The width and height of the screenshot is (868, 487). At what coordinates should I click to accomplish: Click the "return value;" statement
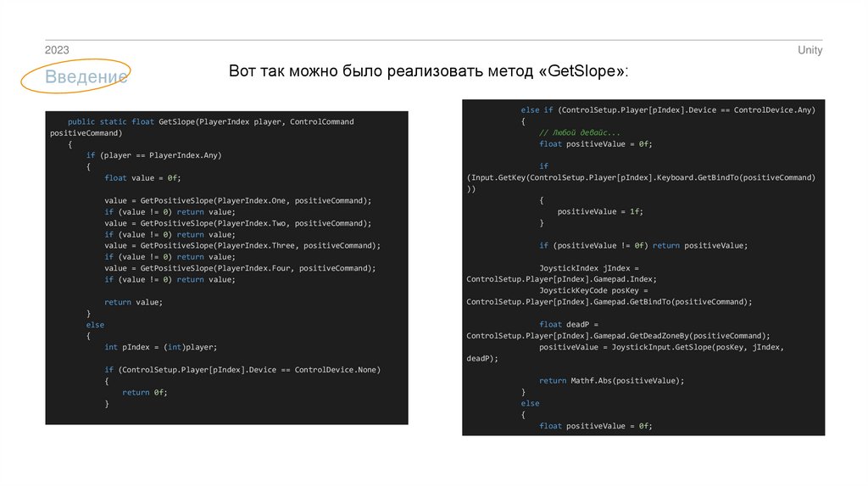[x=133, y=302]
